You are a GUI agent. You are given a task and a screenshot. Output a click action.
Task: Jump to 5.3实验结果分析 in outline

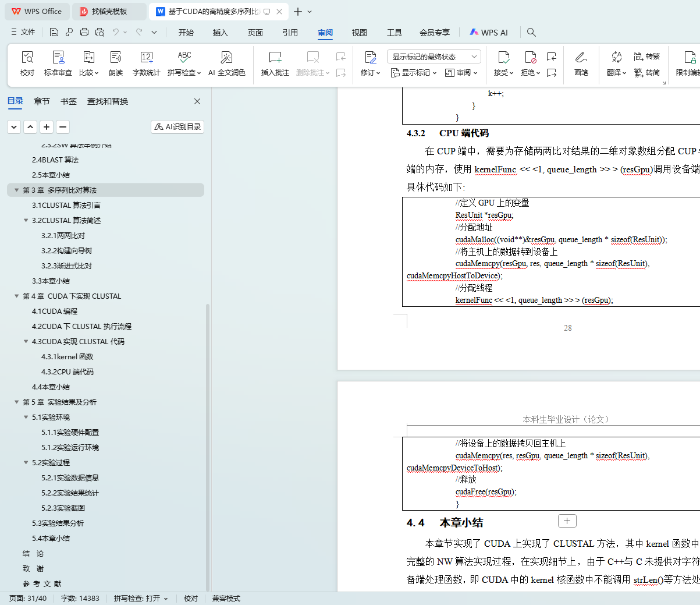[x=58, y=523]
